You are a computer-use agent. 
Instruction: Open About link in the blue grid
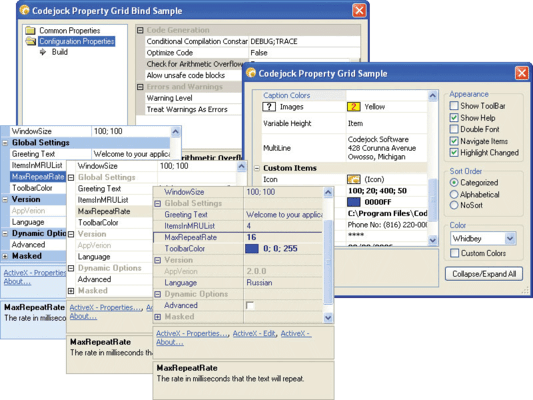(x=17, y=282)
